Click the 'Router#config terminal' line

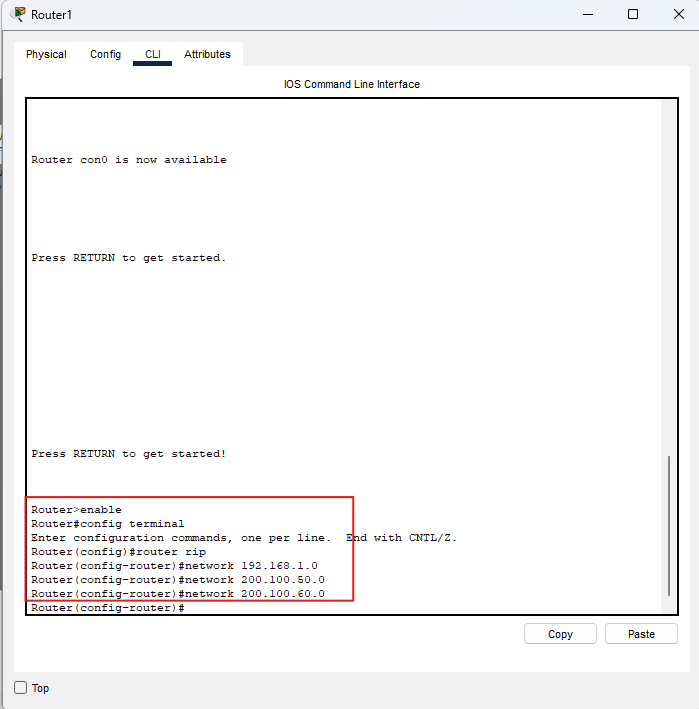pyautogui.click(x=108, y=524)
